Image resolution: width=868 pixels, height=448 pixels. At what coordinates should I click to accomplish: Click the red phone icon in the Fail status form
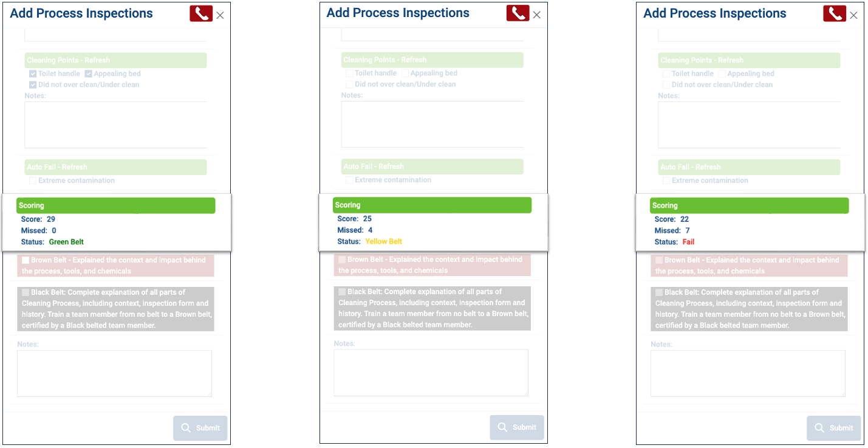835,14
